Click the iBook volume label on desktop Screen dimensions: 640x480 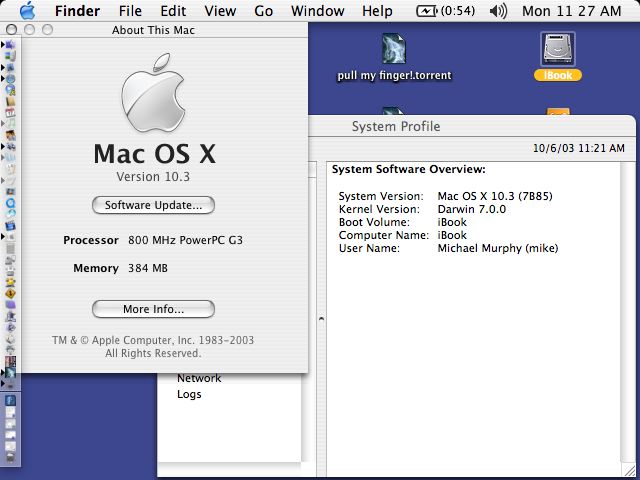558,75
